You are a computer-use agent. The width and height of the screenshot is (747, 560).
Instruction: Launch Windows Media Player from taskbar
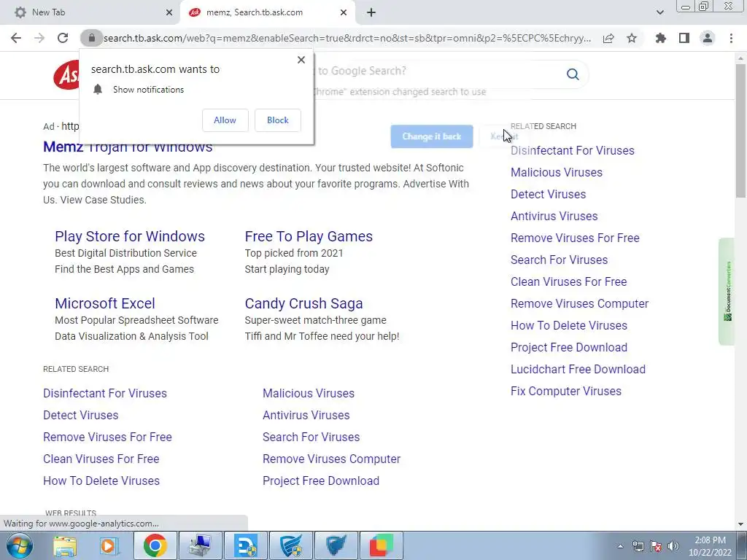tap(109, 545)
